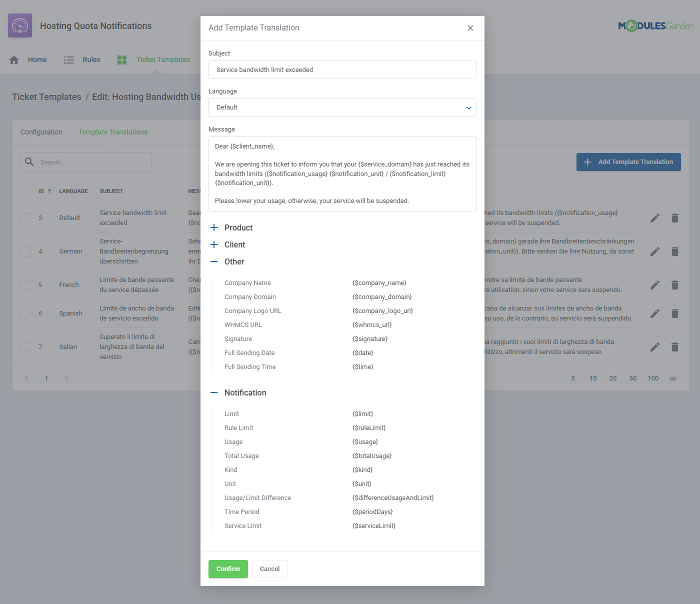
Task: Delete the French translation via trash icon
Action: point(675,284)
